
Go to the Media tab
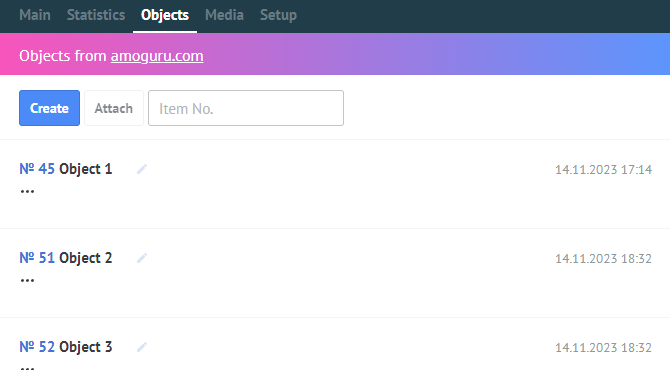click(224, 15)
